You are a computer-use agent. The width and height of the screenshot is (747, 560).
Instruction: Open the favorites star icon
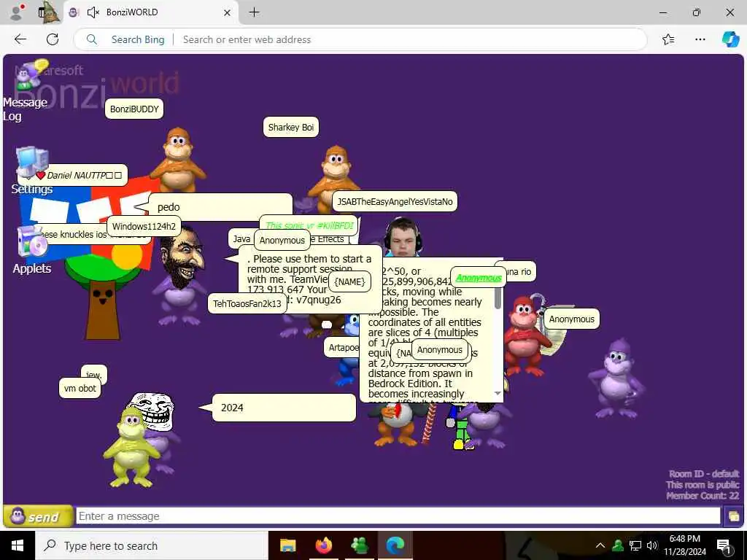(x=668, y=39)
